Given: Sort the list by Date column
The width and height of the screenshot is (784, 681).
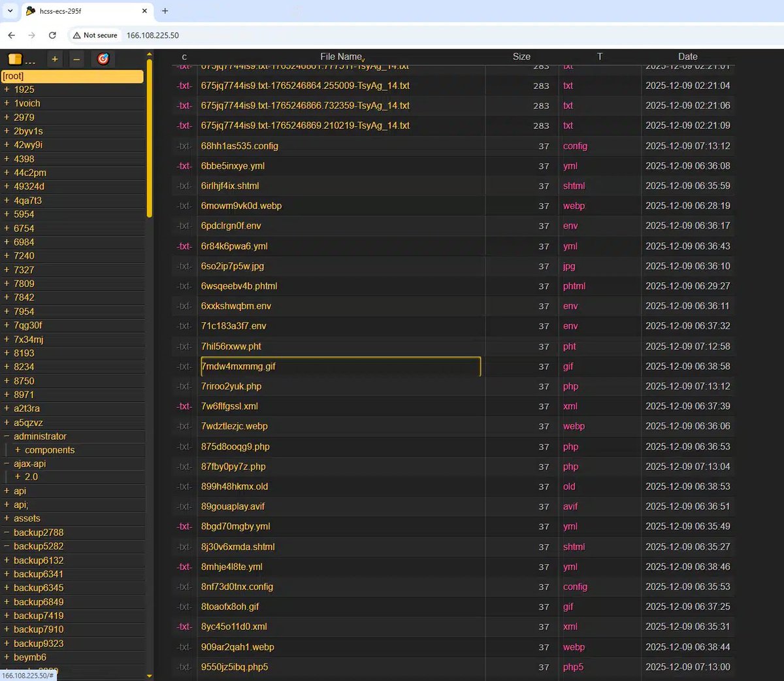Looking at the screenshot, I should tap(687, 57).
